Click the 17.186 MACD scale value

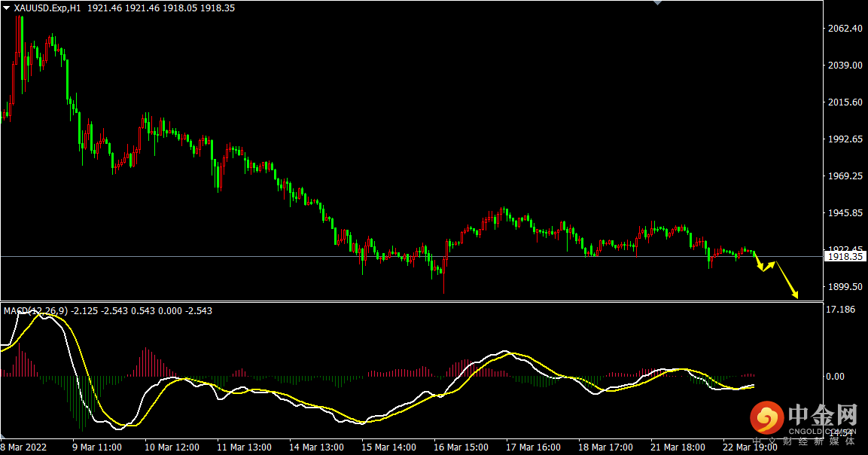[839, 309]
